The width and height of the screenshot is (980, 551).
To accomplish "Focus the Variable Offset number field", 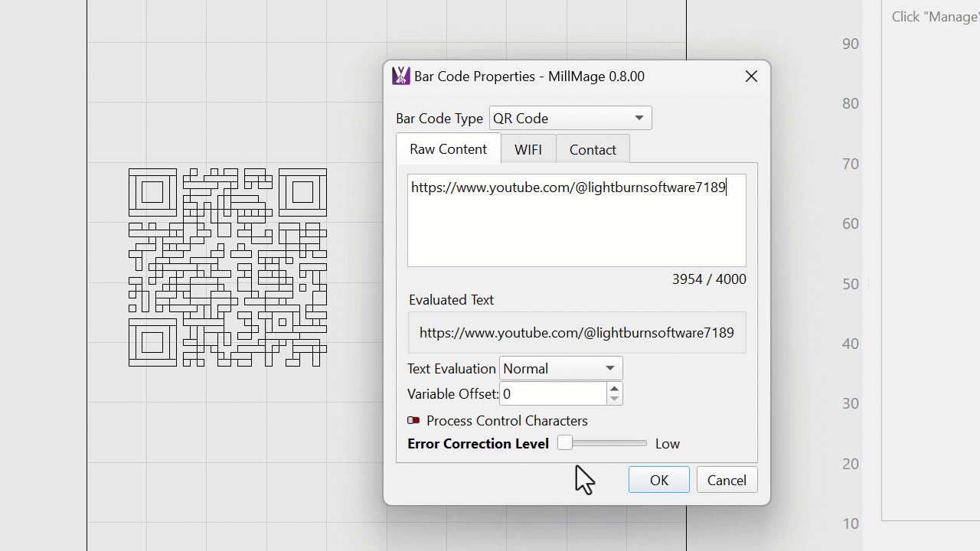I will coord(552,394).
